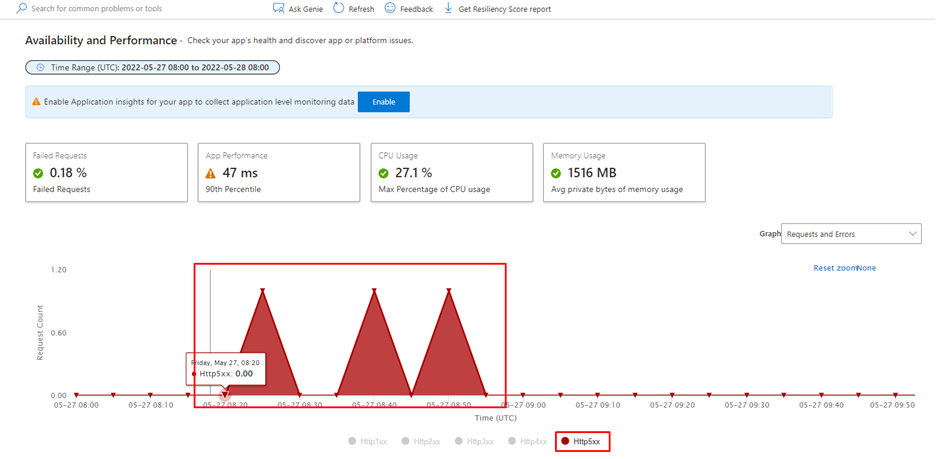Screen dimensions: 940x459
Task: Click the Graph dropdown chevron arrow
Action: point(912,233)
